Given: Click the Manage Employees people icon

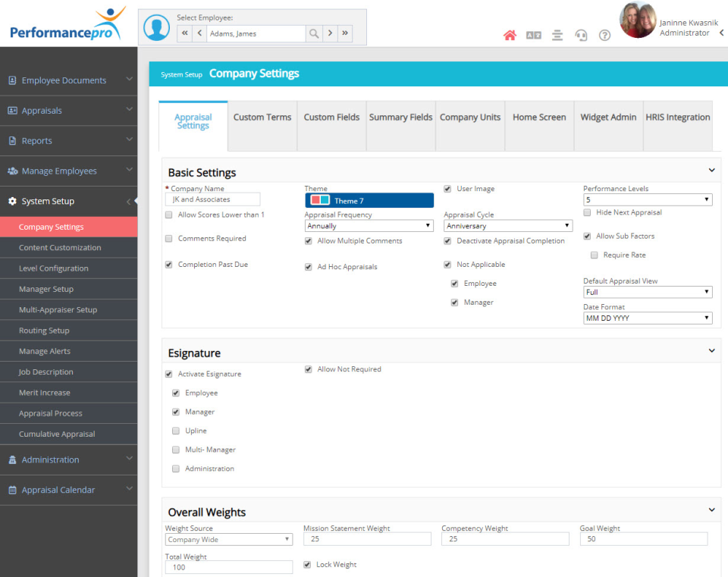Looking at the screenshot, I should 13,171.
